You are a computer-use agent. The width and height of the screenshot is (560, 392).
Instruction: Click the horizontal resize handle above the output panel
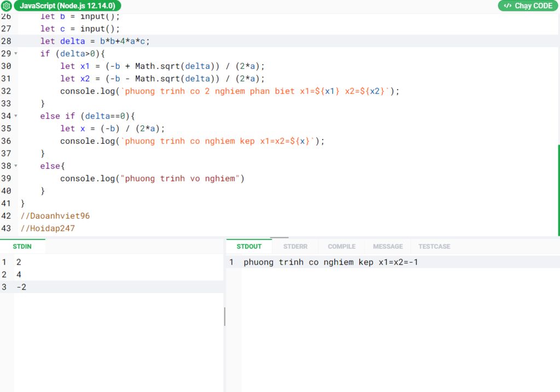pos(279,237)
